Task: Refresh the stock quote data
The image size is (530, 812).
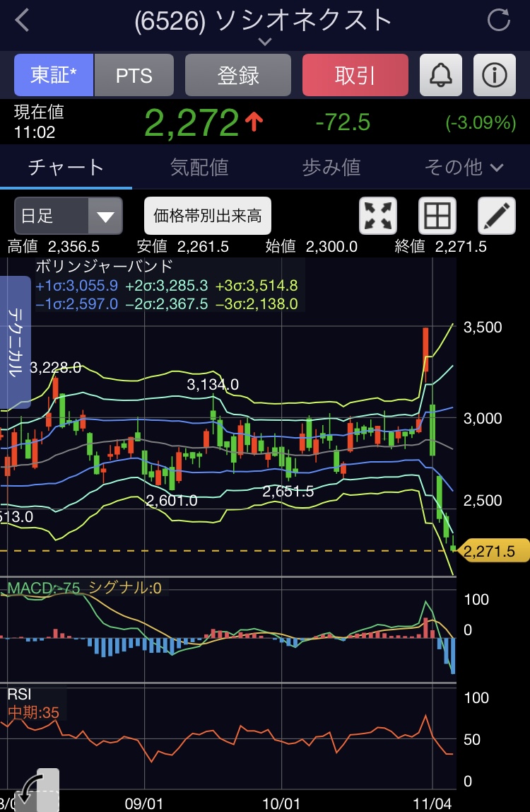Action: coord(499,21)
